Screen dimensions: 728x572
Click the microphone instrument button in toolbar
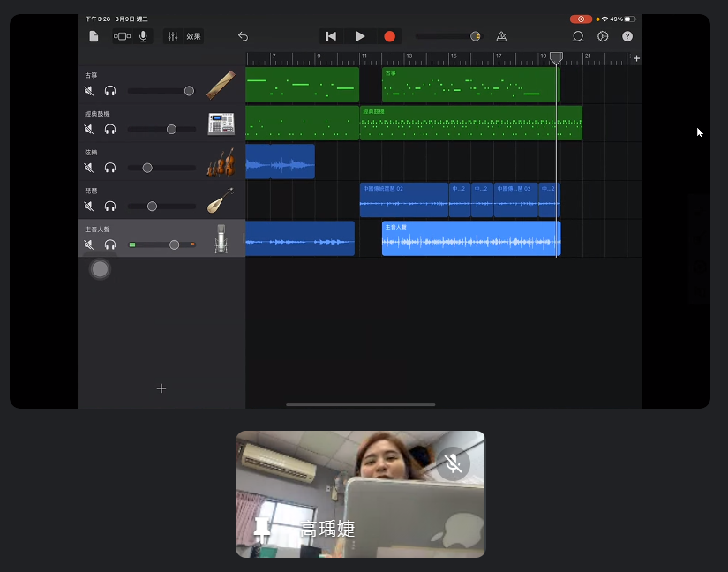[143, 36]
